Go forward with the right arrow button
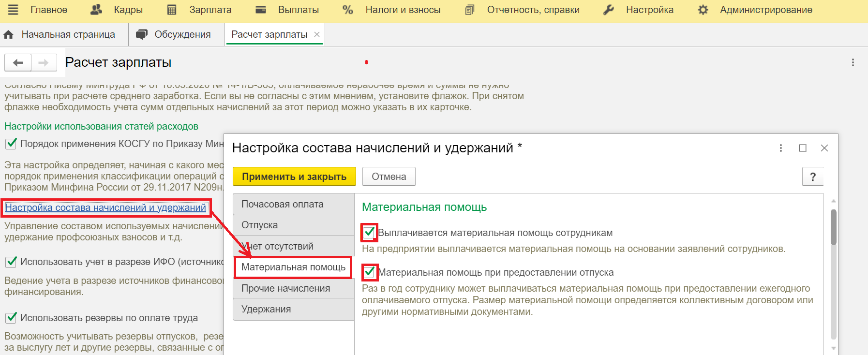868x355 pixels. (44, 62)
